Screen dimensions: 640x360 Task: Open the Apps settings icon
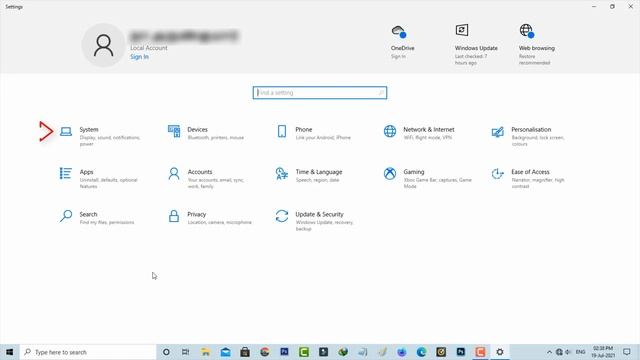66,173
